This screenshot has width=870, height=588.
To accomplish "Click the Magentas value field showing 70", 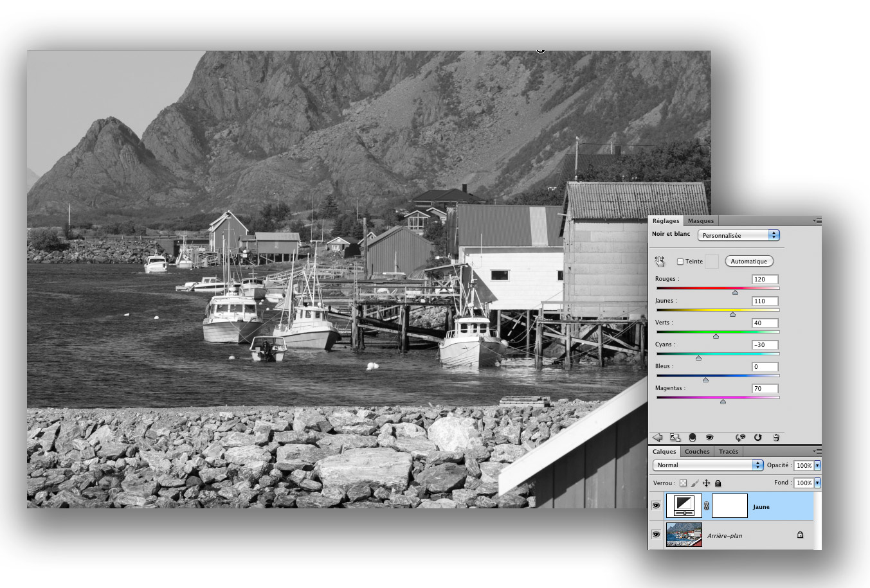I will (x=765, y=388).
